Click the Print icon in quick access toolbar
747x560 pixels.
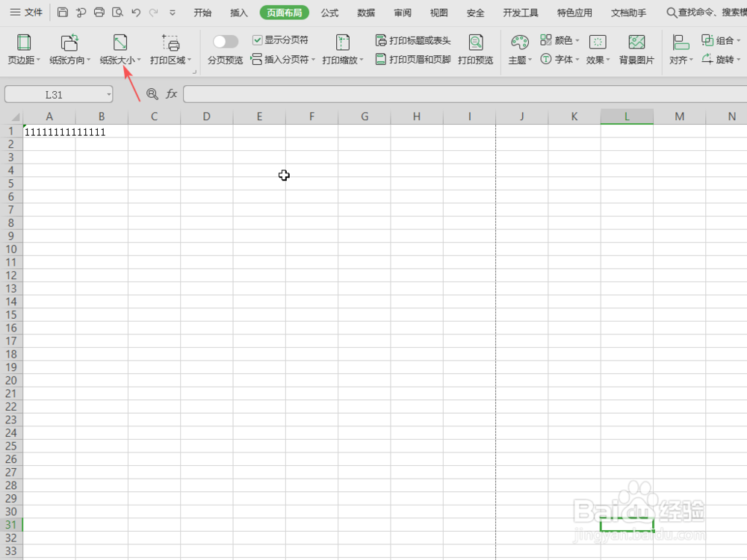[99, 13]
